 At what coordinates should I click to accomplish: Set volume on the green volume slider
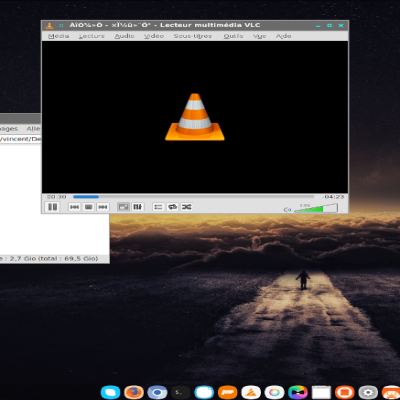(316, 208)
